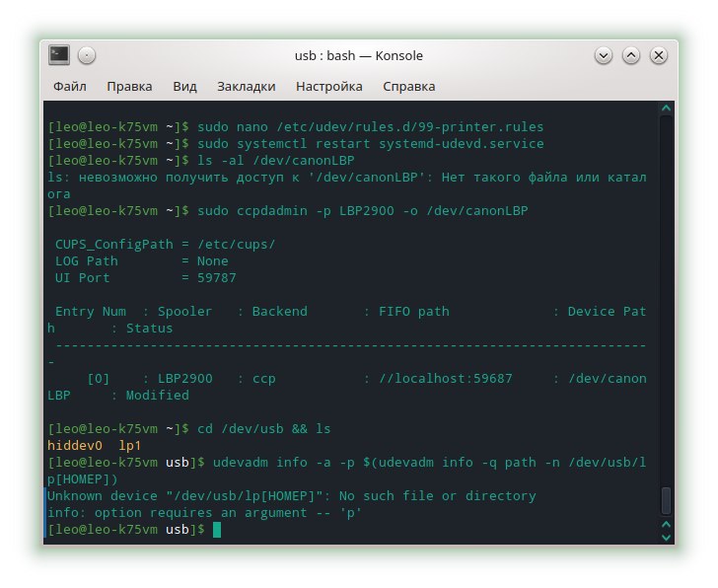Open the Справка menu
Image resolution: width=718 pixels, height=588 pixels.
pyautogui.click(x=409, y=86)
